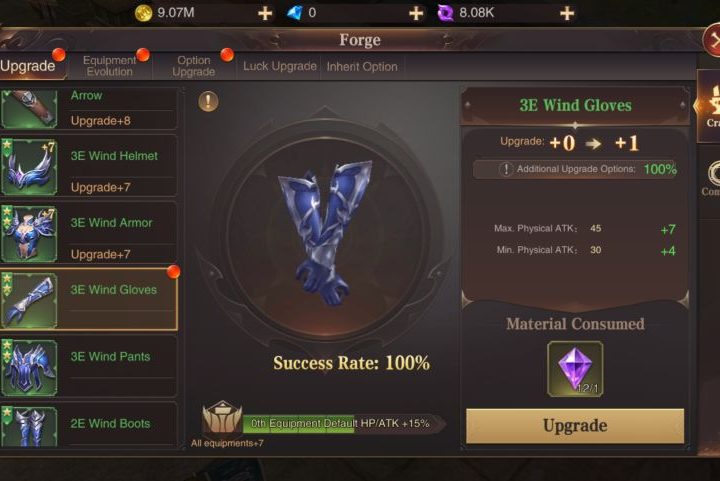
Task: Click the plus icon beside purple currency
Action: click(567, 13)
